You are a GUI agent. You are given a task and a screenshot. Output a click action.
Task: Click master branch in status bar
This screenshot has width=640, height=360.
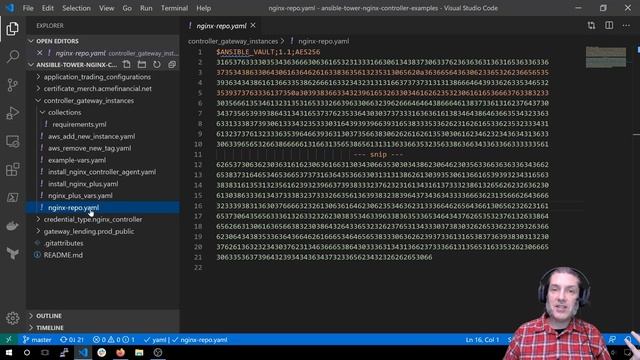37,340
